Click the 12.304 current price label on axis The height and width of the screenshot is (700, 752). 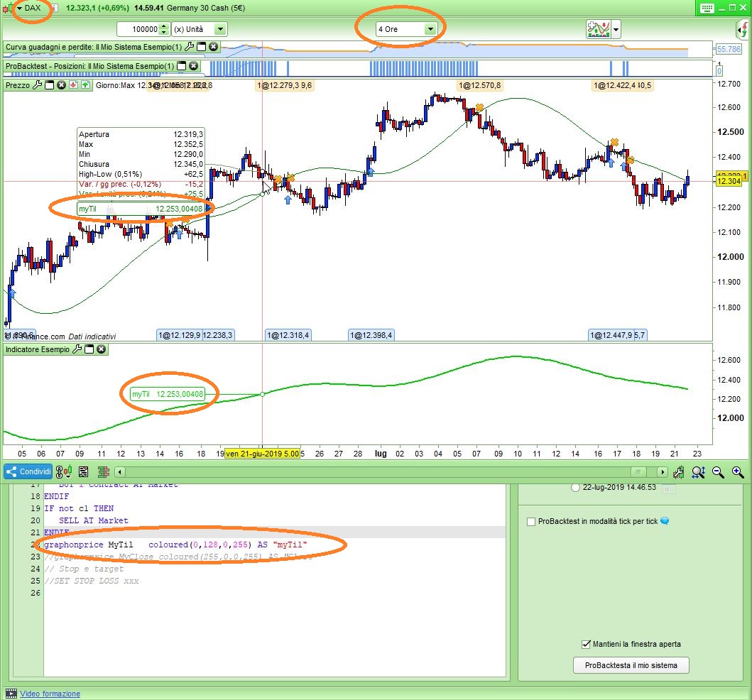[x=728, y=181]
